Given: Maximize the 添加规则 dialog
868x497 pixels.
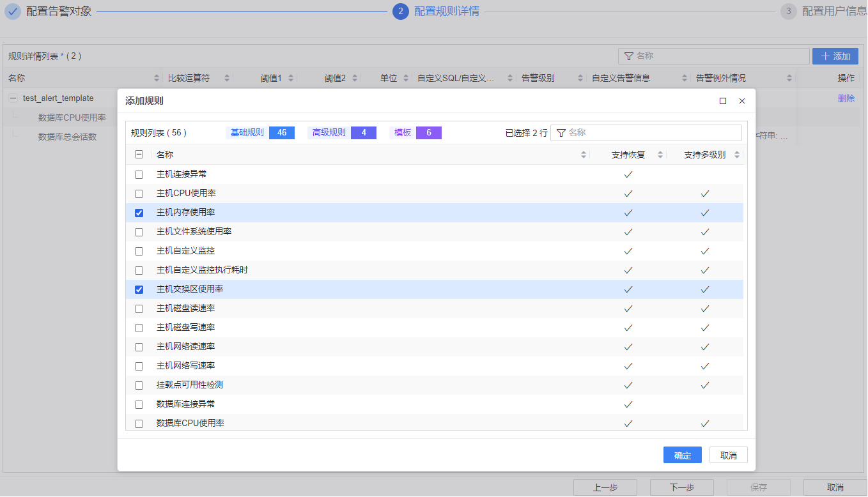Looking at the screenshot, I should pos(723,101).
